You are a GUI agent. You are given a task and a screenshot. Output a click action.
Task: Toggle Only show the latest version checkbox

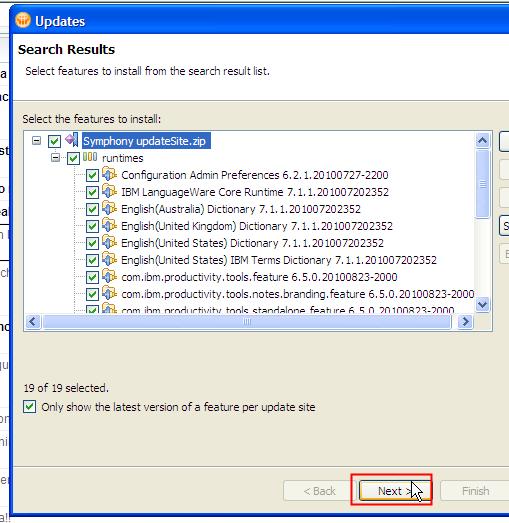[30, 407]
